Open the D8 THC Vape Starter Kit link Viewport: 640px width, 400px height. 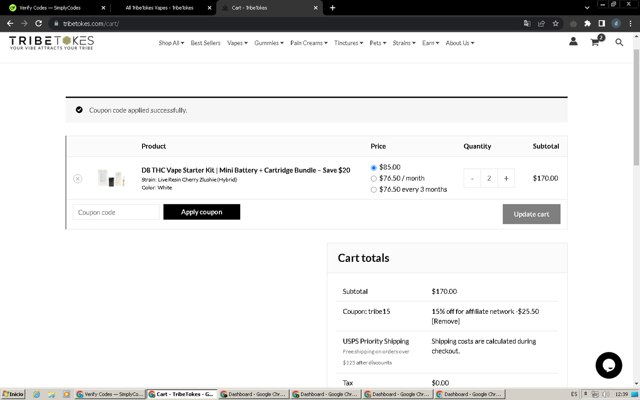point(246,170)
